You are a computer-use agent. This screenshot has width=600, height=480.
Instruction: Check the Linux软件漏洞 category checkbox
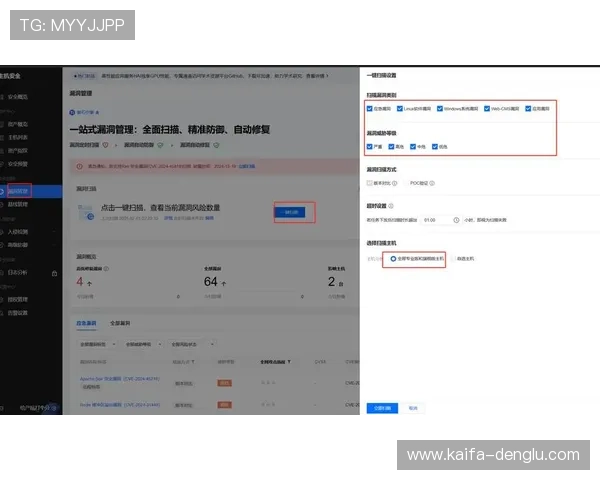399,109
